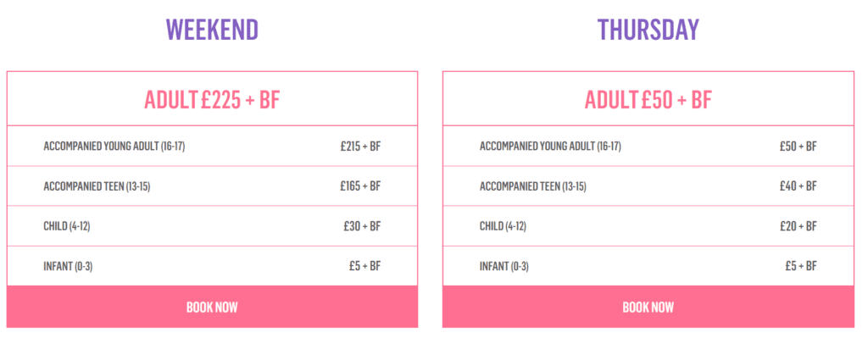
Task: Click the Weekend Adult £225 + BF header
Action: pyautogui.click(x=212, y=99)
